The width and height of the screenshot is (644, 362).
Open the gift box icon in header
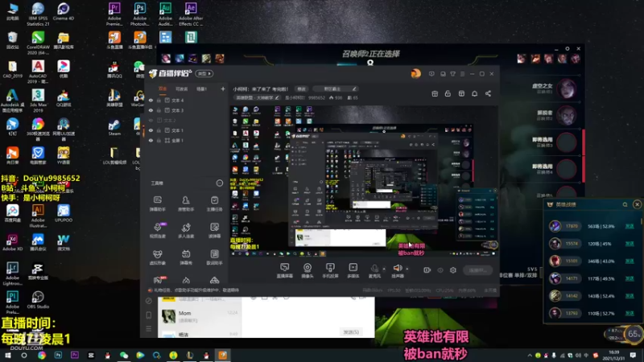[x=435, y=93]
